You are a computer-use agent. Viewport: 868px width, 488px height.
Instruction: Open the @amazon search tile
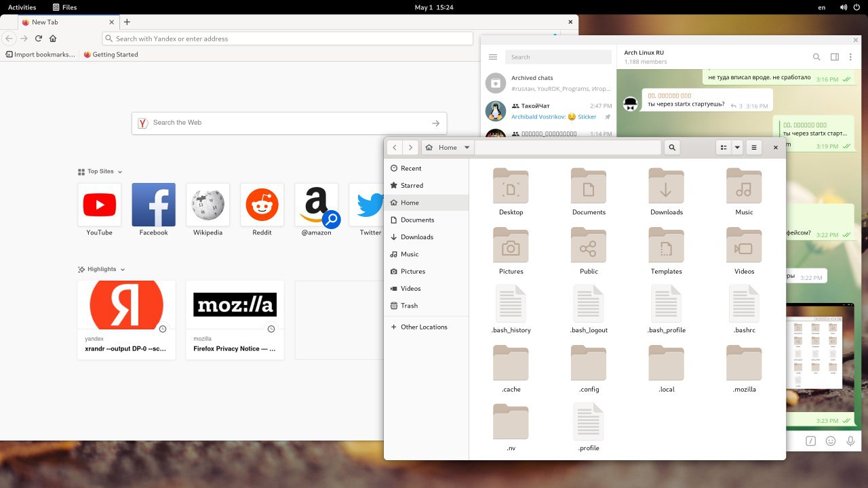(316, 205)
